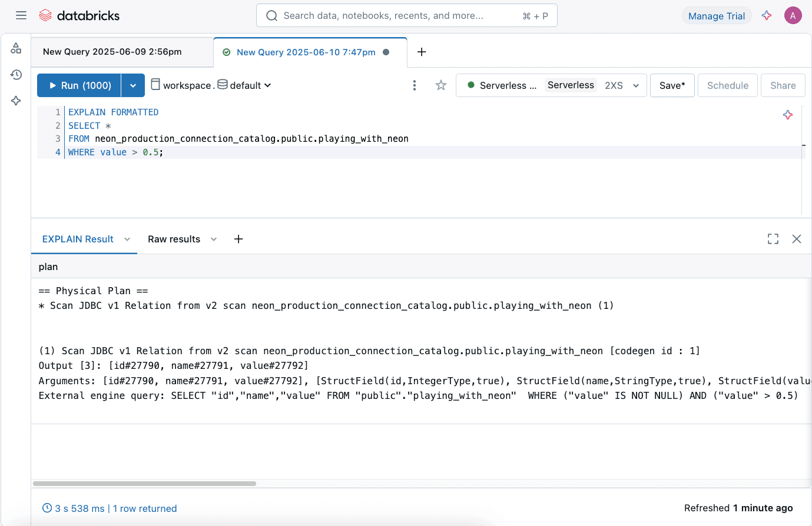Click the avatar badge in top-right corner
The width and height of the screenshot is (812, 526).
click(x=793, y=15)
